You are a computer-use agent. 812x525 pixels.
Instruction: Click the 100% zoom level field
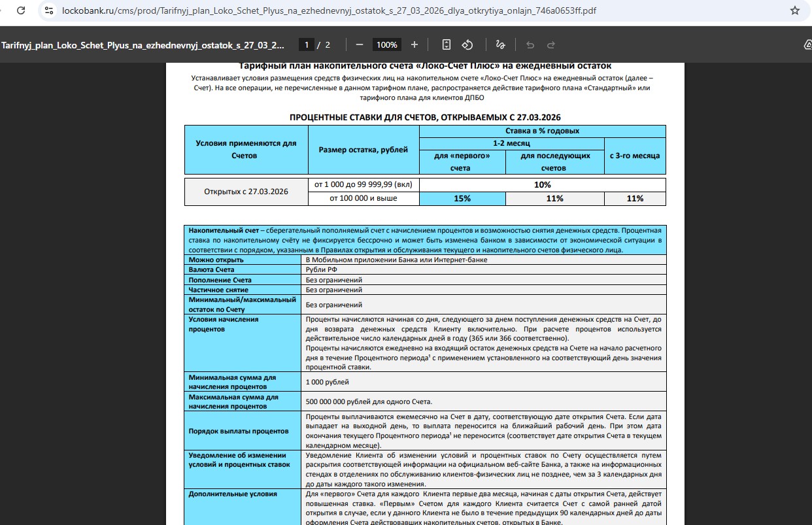[x=387, y=44]
